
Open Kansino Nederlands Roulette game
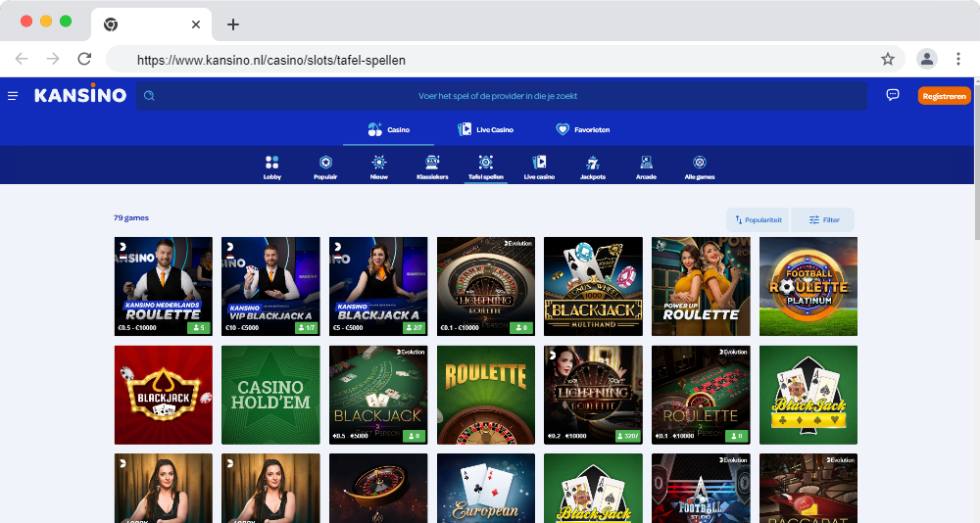(x=163, y=286)
